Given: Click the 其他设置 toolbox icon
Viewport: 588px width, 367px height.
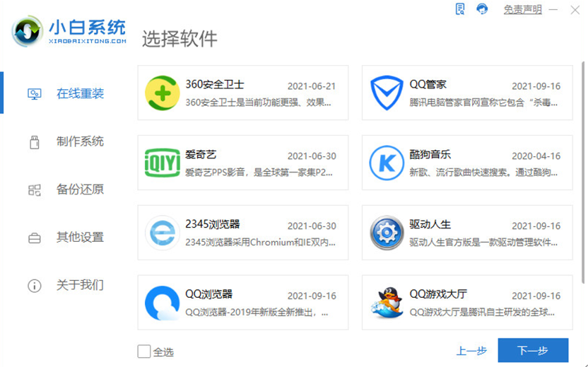Looking at the screenshot, I should (x=35, y=238).
